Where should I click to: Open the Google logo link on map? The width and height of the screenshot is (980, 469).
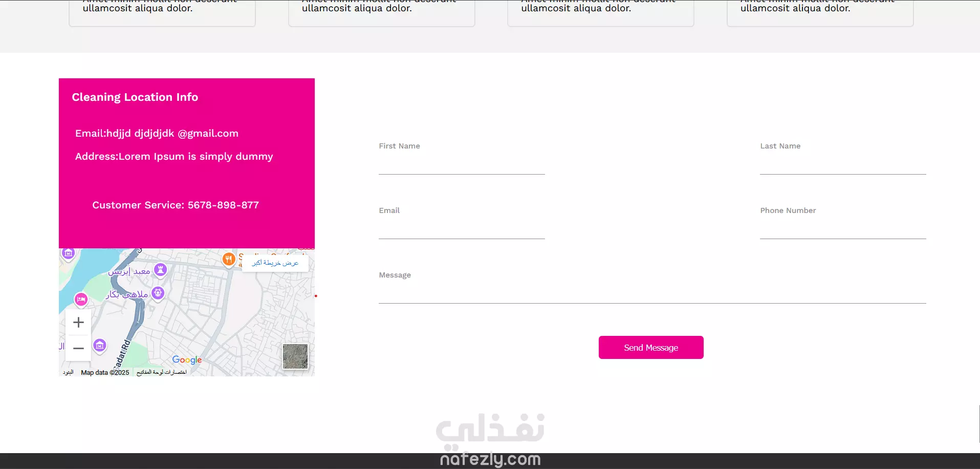(187, 359)
